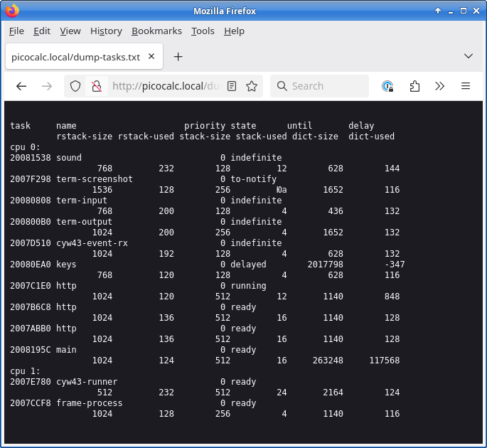This screenshot has height=448, width=487.
Task: Click the task name 'cyw43-event-rx'
Action: coord(92,243)
